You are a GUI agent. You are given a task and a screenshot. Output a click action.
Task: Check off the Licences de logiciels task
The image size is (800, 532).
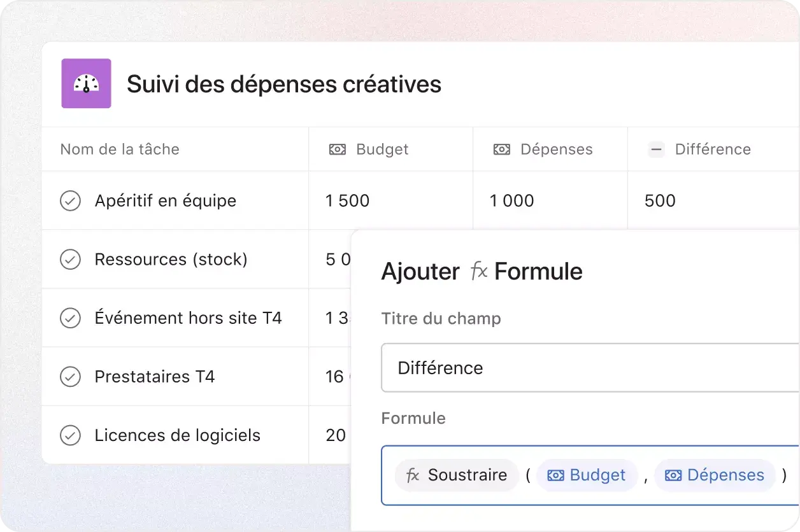click(x=71, y=435)
